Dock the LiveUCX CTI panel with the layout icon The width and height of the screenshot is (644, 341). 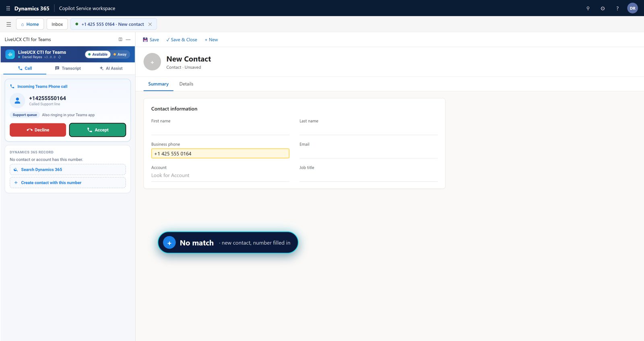pyautogui.click(x=120, y=39)
